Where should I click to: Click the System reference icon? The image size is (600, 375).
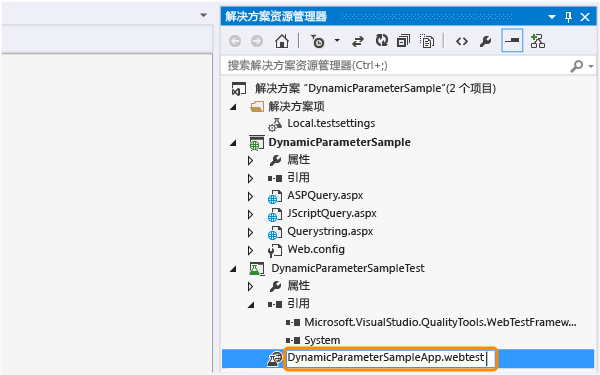[293, 341]
